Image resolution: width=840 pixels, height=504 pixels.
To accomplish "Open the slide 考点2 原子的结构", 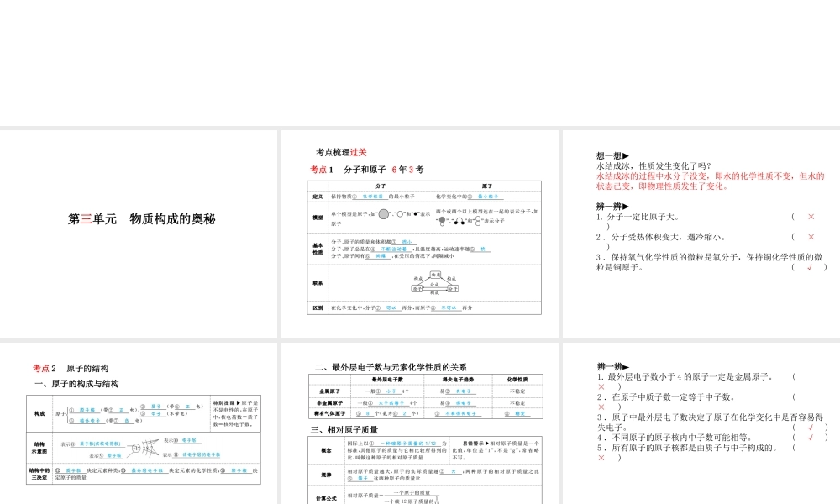I will 139,423.
